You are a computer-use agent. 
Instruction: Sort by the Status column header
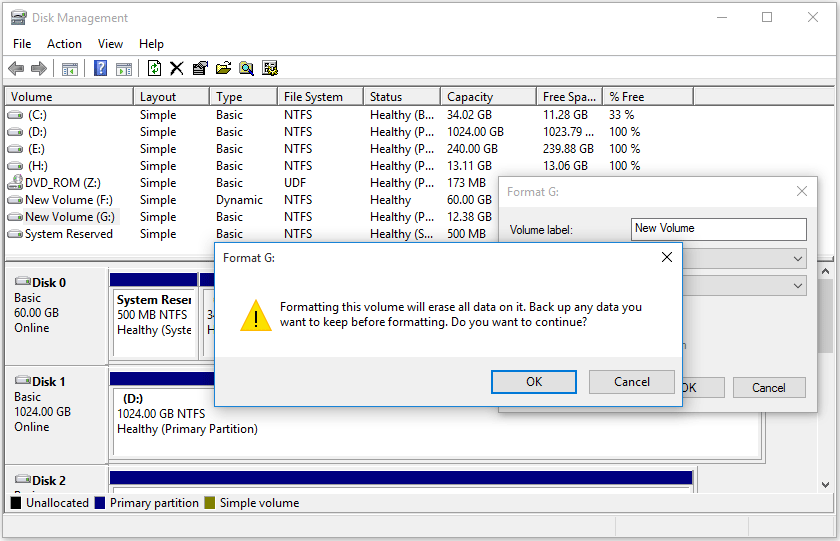tap(402, 97)
